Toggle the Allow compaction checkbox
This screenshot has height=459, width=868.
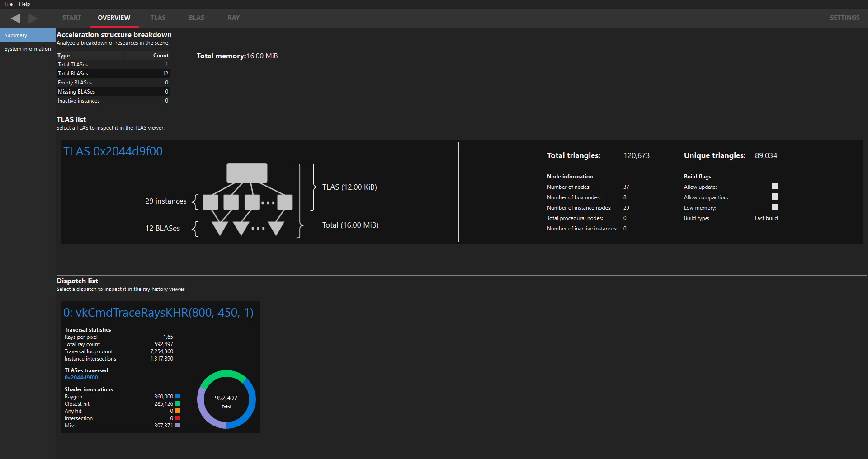pos(774,197)
